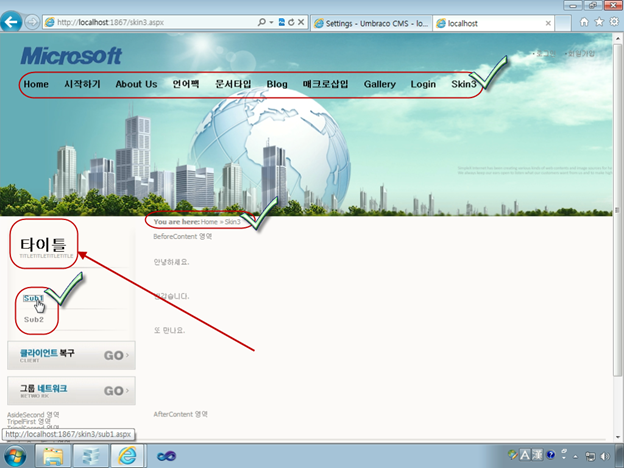The width and height of the screenshot is (624, 468).
Task: Click the 또 만나요. text
Action: (169, 330)
